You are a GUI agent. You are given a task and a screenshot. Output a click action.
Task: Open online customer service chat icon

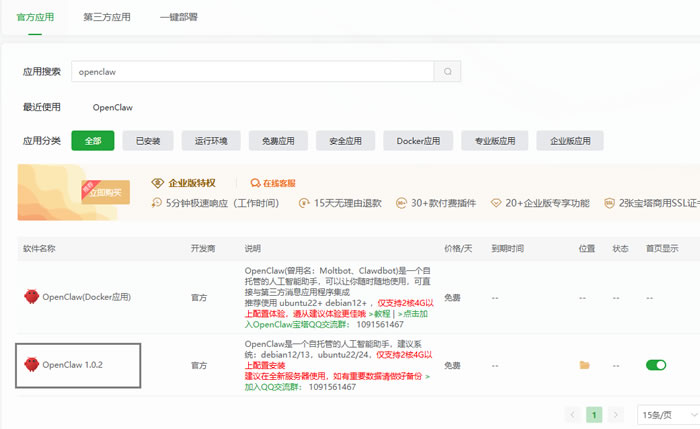point(254,183)
